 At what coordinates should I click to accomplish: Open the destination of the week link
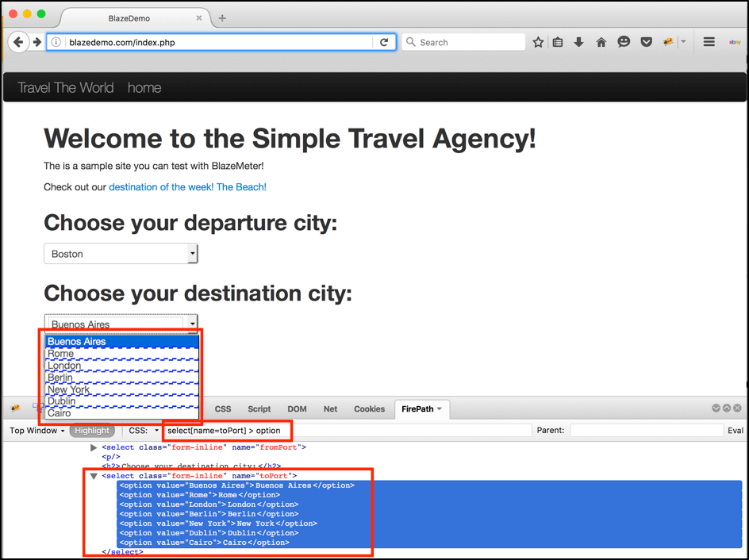click(187, 187)
